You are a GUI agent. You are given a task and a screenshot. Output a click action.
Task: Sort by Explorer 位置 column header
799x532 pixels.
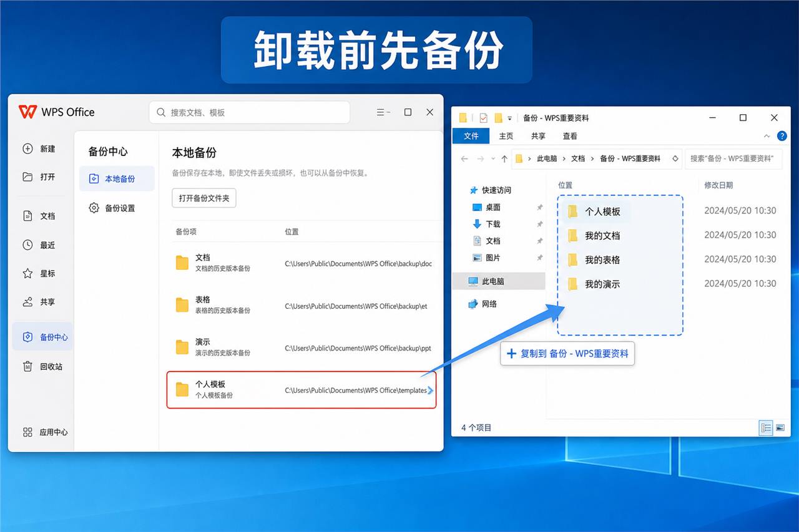coord(565,185)
